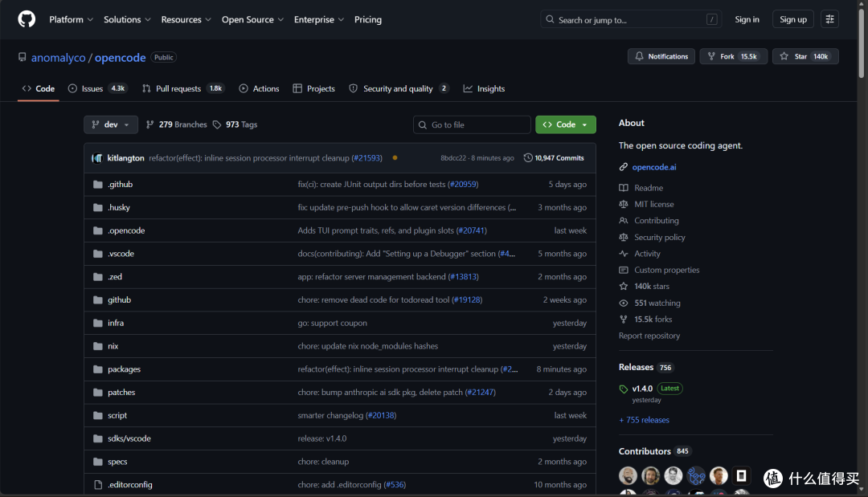Image resolution: width=868 pixels, height=497 pixels.
Task: Focus the Go to file field
Action: [472, 125]
